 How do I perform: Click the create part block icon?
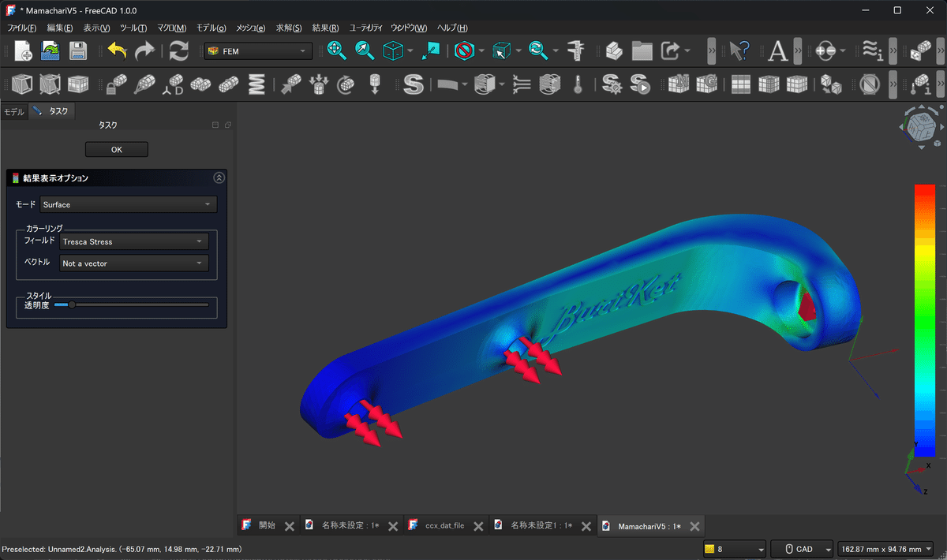pyautogui.click(x=614, y=51)
